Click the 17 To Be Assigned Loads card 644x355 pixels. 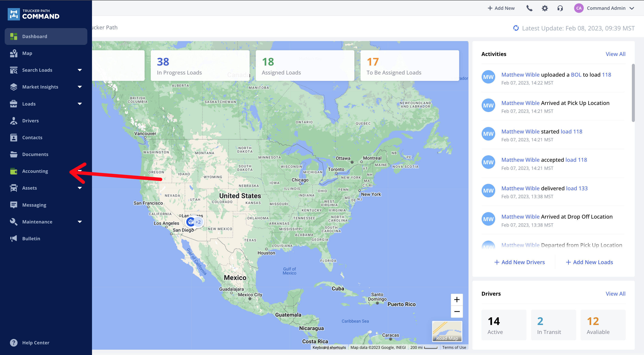coord(410,66)
